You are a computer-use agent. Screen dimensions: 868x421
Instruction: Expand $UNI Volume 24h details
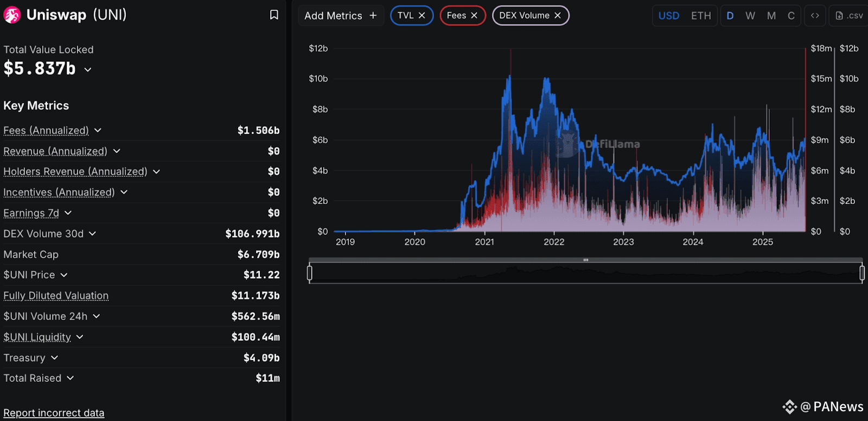(x=96, y=316)
